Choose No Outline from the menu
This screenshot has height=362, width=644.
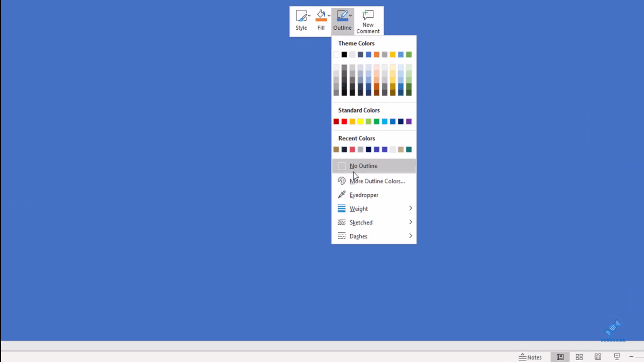(374, 166)
